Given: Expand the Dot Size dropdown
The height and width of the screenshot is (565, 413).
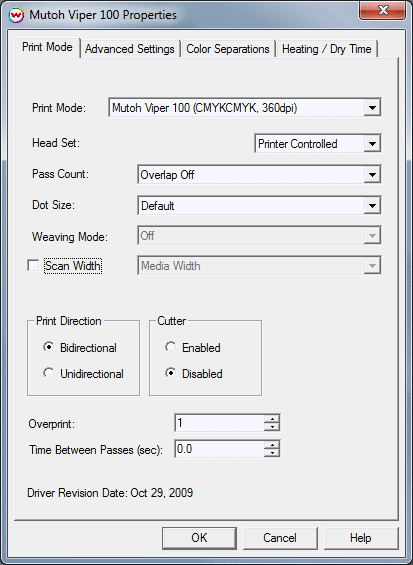Looking at the screenshot, I should (x=372, y=206).
